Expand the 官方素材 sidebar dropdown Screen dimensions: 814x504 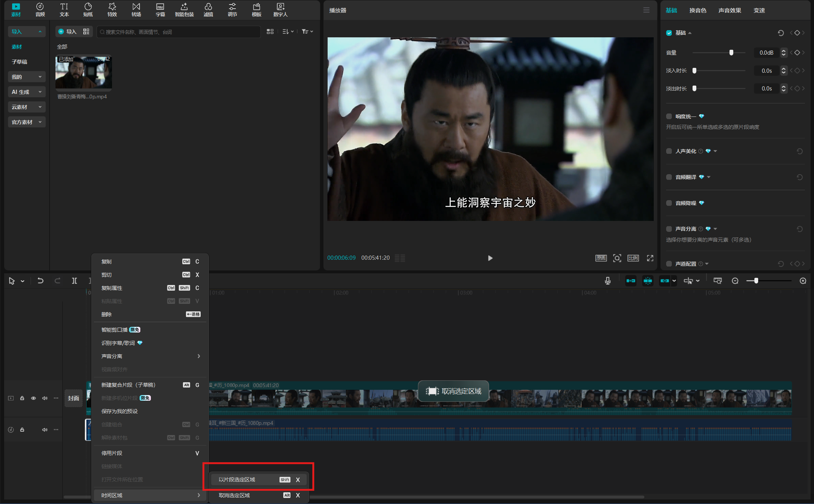(x=26, y=122)
